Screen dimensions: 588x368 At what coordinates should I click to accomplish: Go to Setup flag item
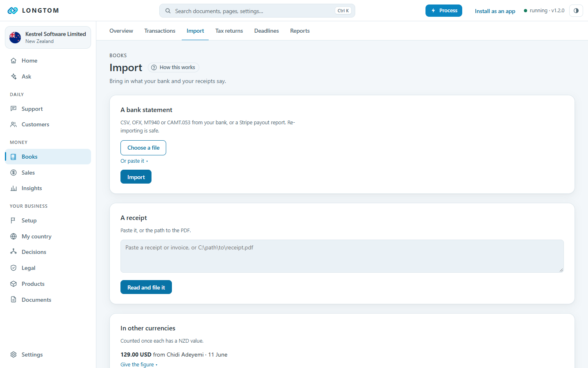pos(48,220)
